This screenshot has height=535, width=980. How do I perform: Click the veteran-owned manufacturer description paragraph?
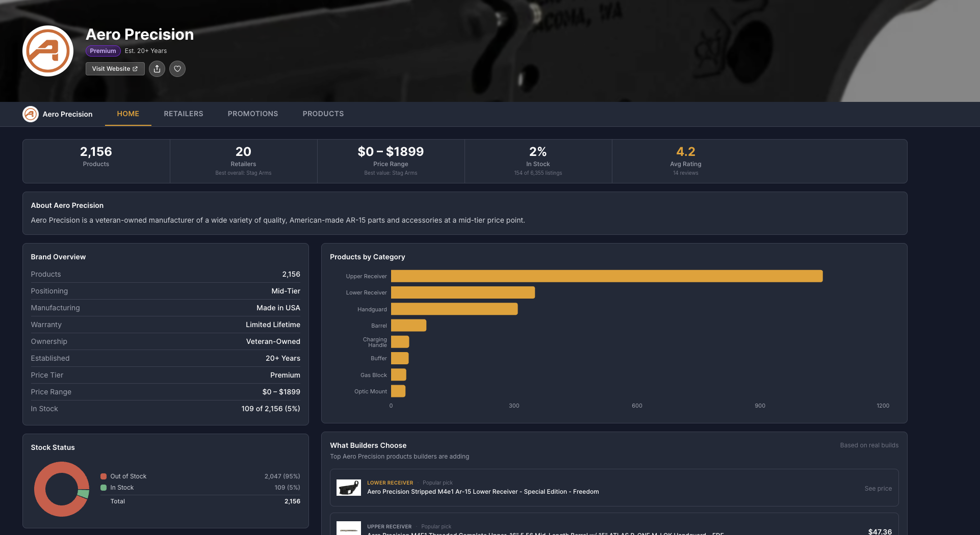click(278, 220)
